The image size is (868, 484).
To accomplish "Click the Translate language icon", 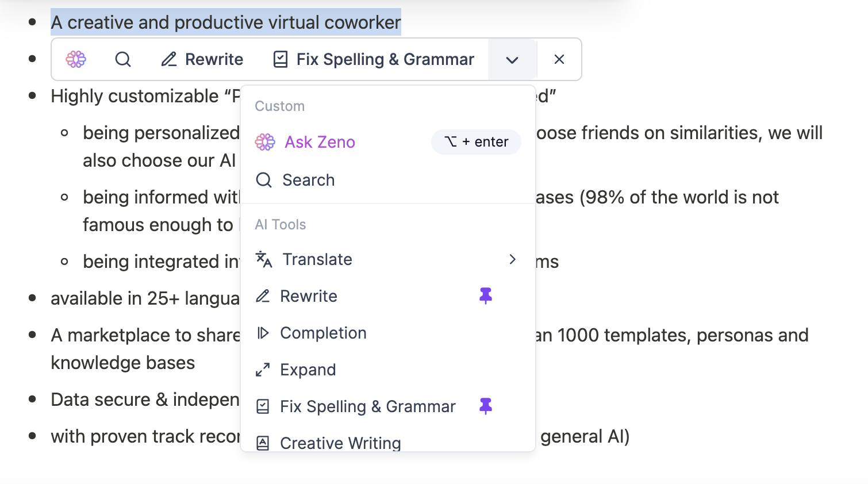I will coord(264,259).
